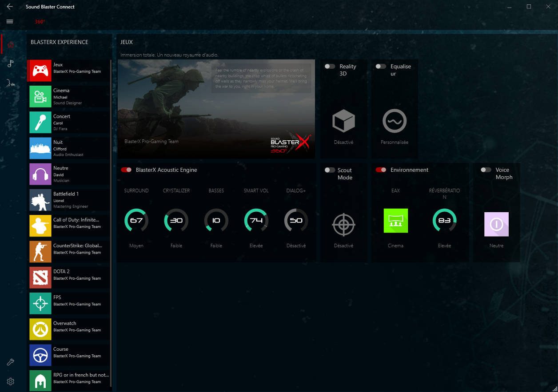Select the Battlefield 1 profile icon
558x392 pixels.
tap(40, 200)
